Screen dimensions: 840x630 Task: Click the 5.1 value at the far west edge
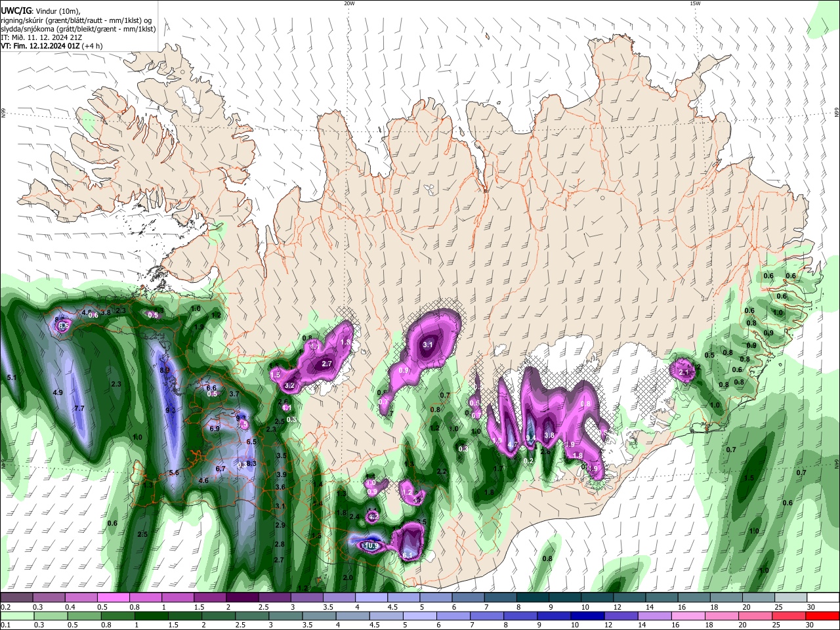click(x=11, y=377)
